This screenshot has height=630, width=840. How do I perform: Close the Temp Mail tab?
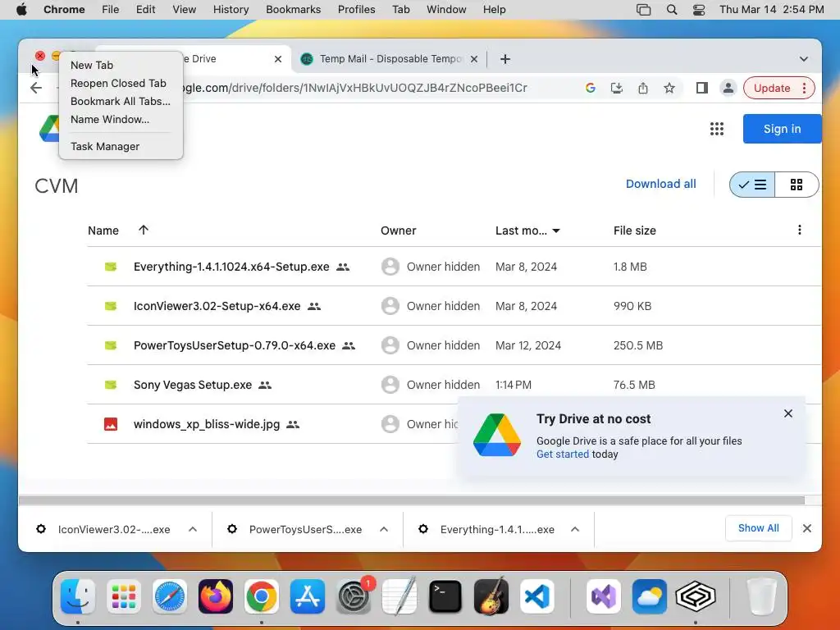point(474,59)
